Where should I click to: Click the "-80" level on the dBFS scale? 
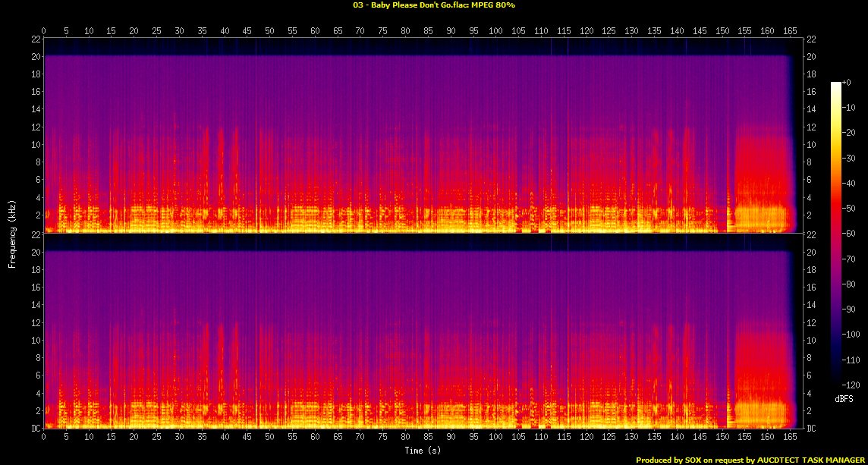[849, 285]
